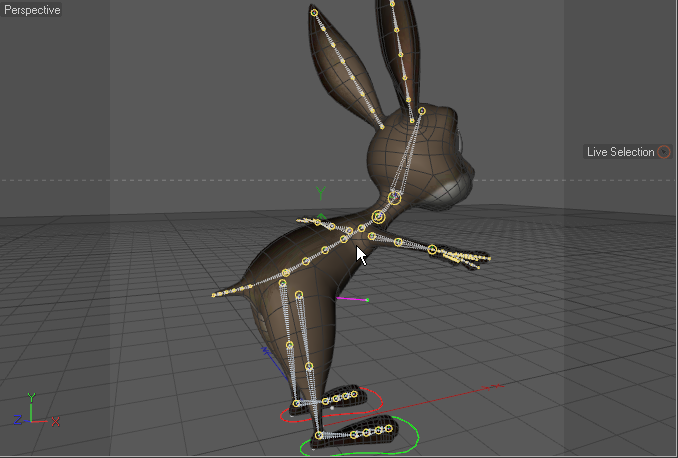This screenshot has width=678, height=458.
Task: Click the X letter in corner axis gizmo
Action: pyautogui.click(x=55, y=422)
